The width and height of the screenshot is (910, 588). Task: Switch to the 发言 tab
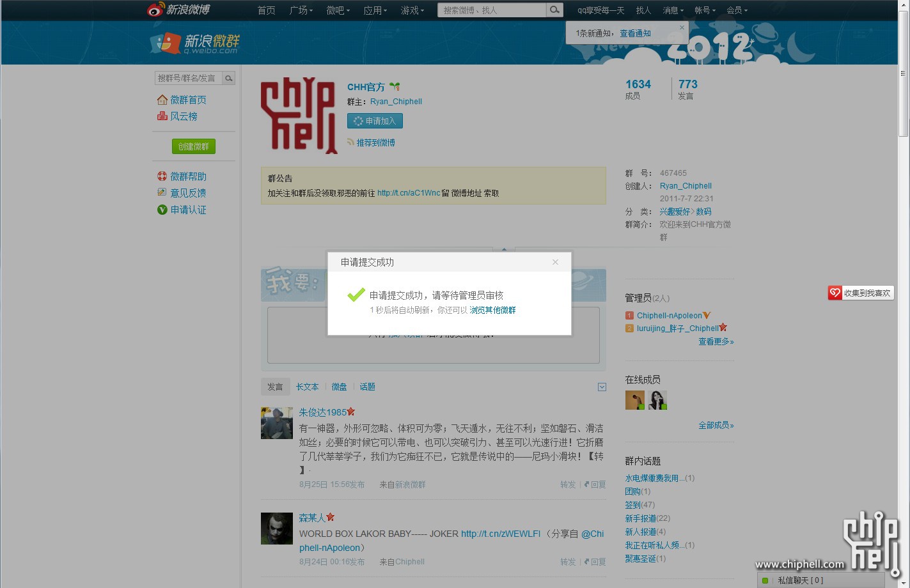point(275,387)
